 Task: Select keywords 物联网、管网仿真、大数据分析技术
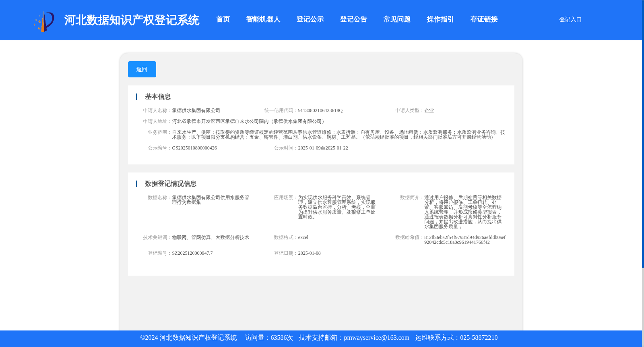coord(211,237)
